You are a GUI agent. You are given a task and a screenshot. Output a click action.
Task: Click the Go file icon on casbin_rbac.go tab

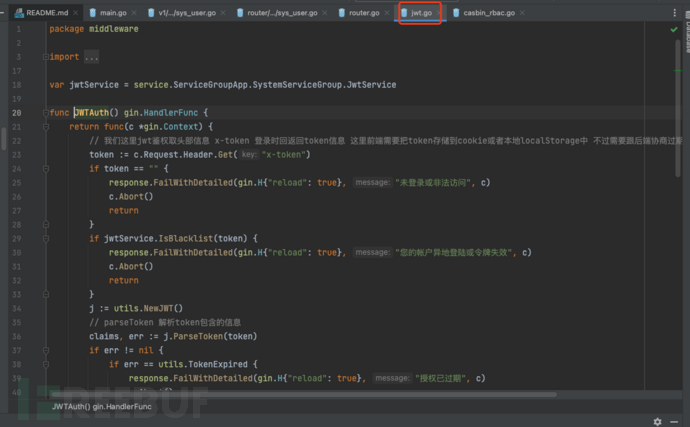coord(456,13)
